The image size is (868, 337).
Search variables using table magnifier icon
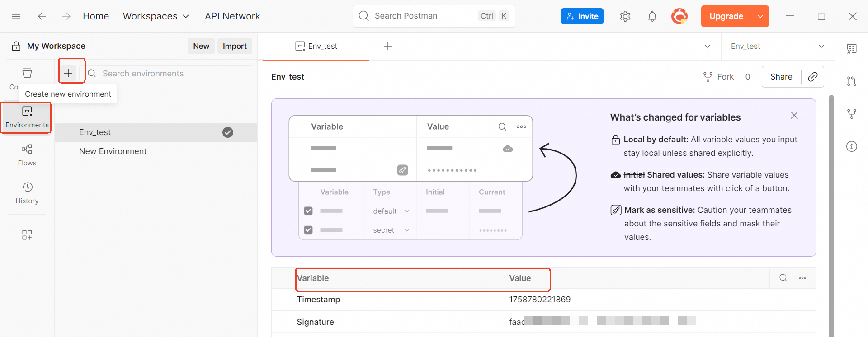[x=783, y=278]
